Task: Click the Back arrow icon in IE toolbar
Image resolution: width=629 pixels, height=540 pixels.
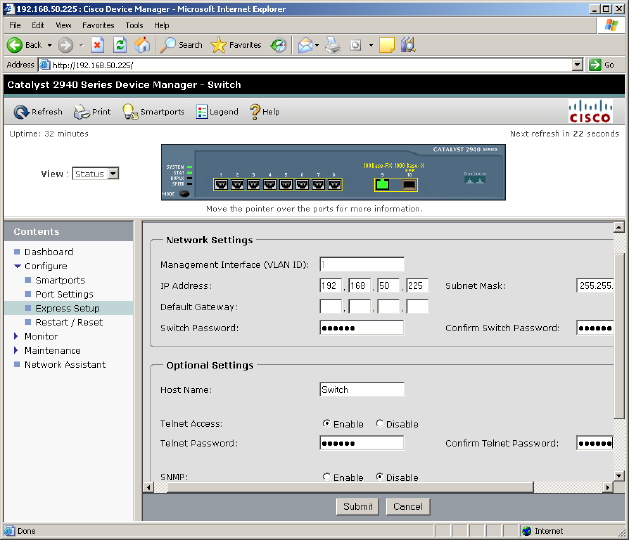Action: click(x=15, y=45)
